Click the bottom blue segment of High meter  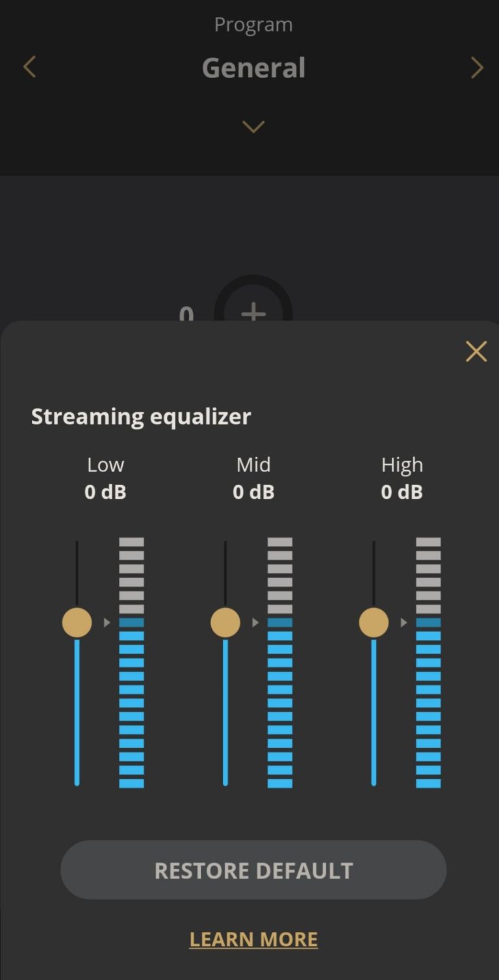click(x=428, y=783)
